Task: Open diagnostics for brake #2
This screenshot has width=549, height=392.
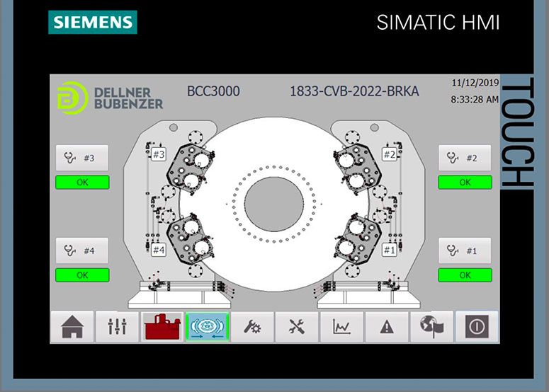Action: point(465,158)
